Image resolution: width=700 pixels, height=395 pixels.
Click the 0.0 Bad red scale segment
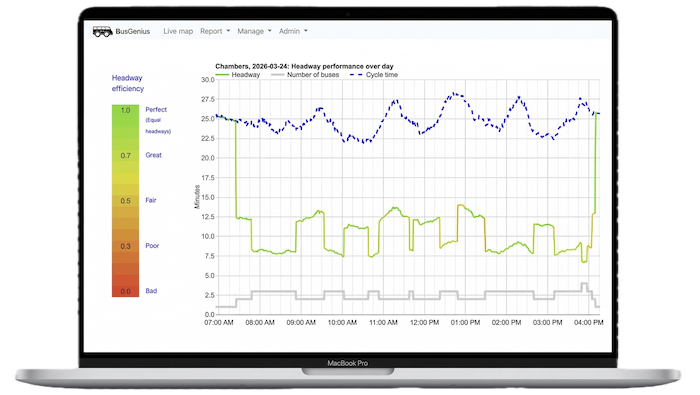tap(125, 291)
